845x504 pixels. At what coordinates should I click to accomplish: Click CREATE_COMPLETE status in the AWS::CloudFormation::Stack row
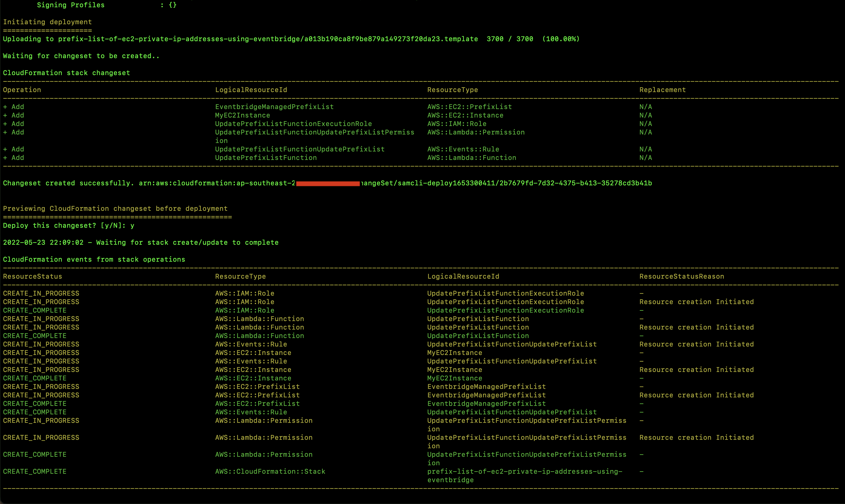pyautogui.click(x=35, y=472)
